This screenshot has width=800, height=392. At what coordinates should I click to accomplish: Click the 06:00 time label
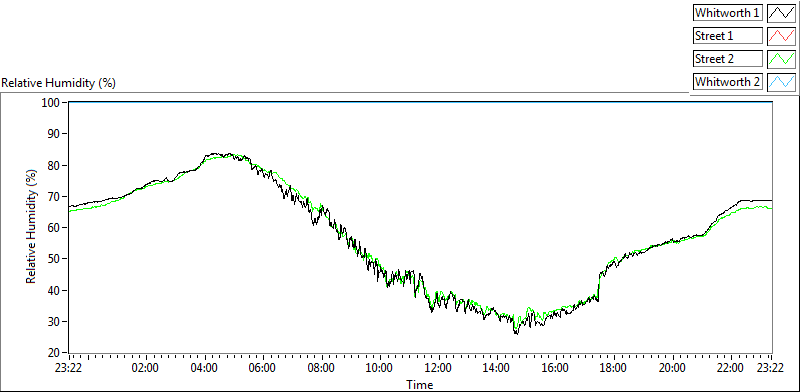coord(263,368)
